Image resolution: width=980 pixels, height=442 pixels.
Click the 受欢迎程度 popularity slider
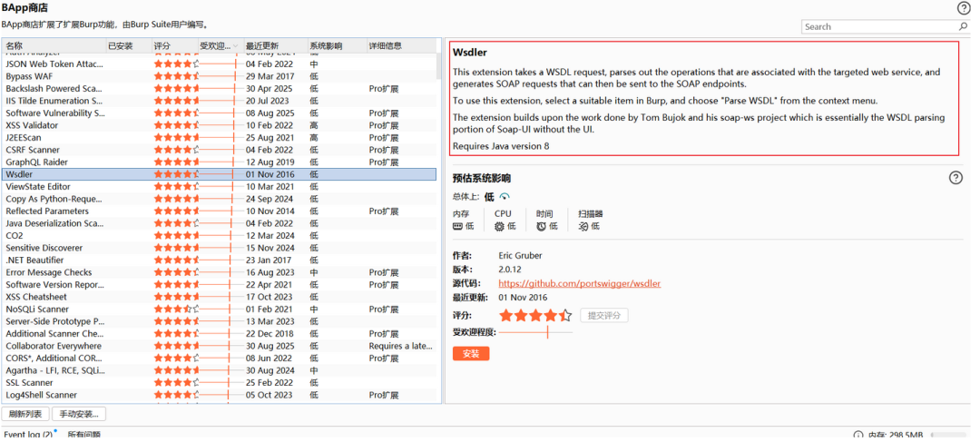pyautogui.click(x=535, y=332)
